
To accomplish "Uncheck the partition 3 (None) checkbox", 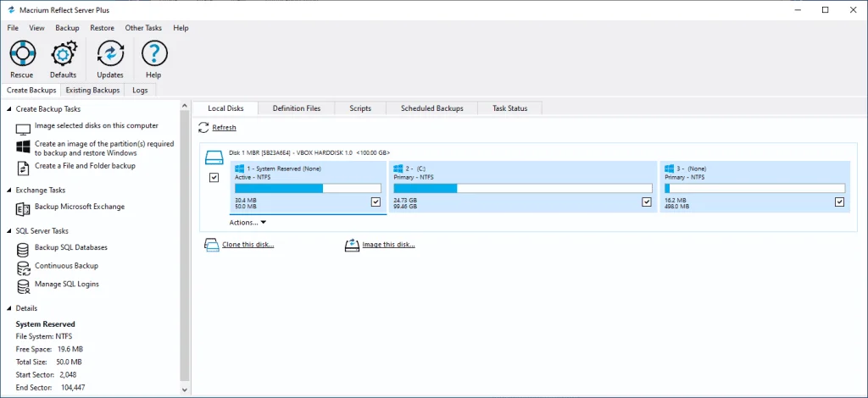I will [840, 202].
